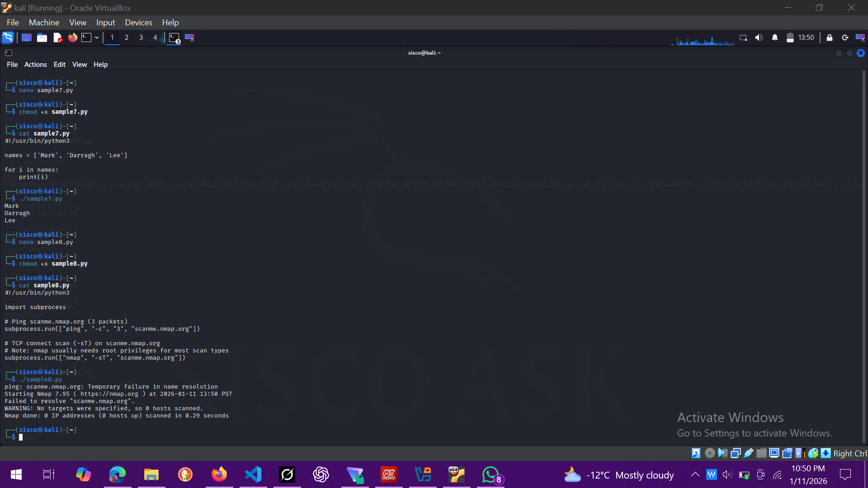868x488 pixels.
Task: Launch the text editor from Kali panel
Action: tap(57, 38)
